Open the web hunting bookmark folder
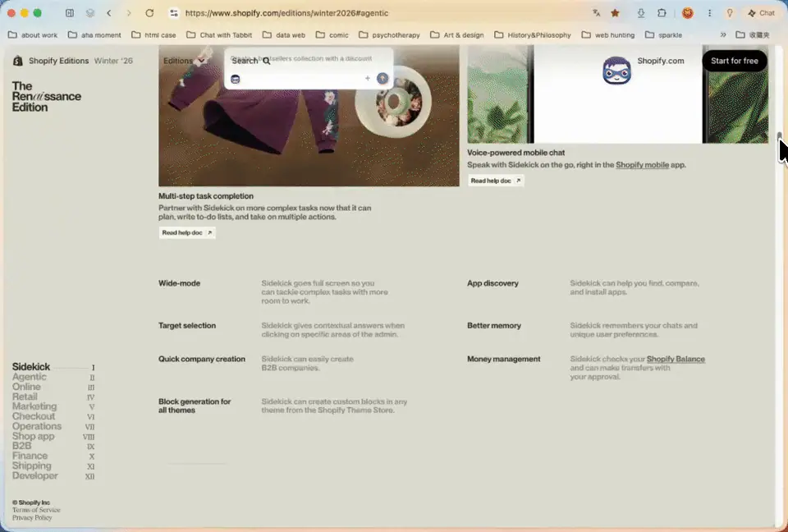This screenshot has height=532, width=788. coord(608,34)
